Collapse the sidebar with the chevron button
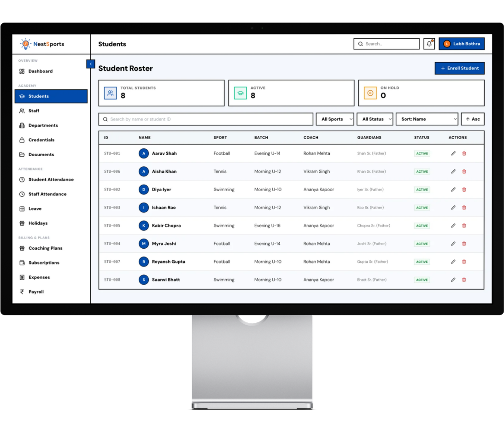 [91, 64]
